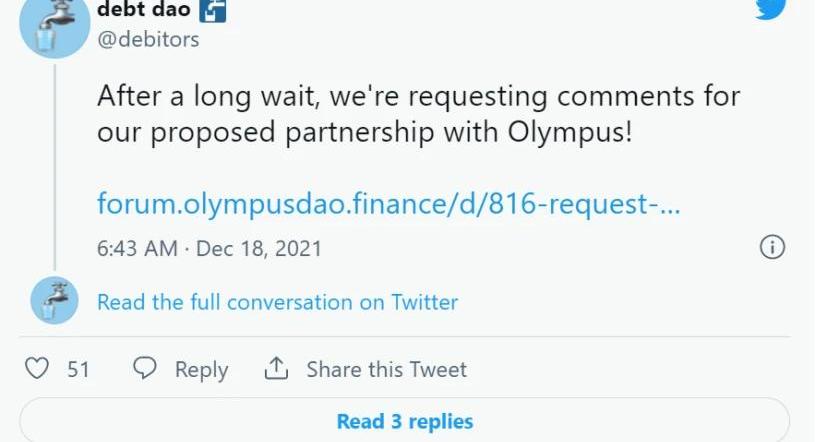Screen dimensions: 815x442
Task: Click the tweet text starting 'After a long wait'
Action: click(x=418, y=97)
